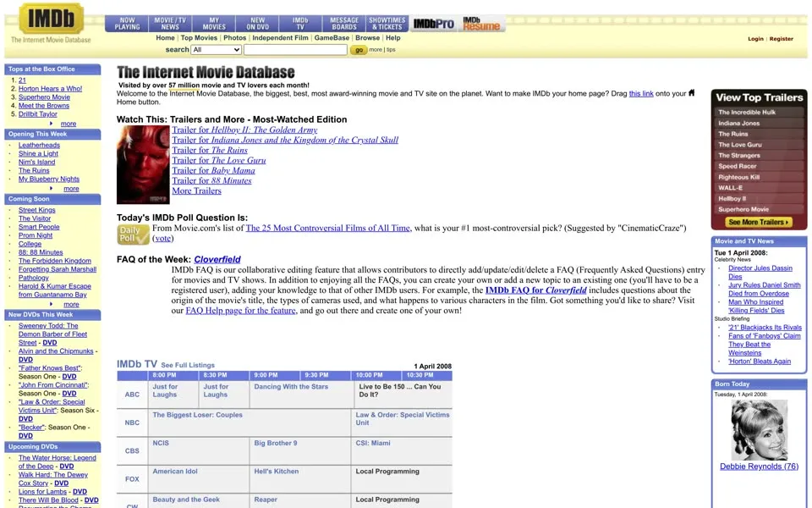The height and width of the screenshot is (508, 812).
Task: Open the Forgetting Sarah Marshall link
Action: point(58,269)
